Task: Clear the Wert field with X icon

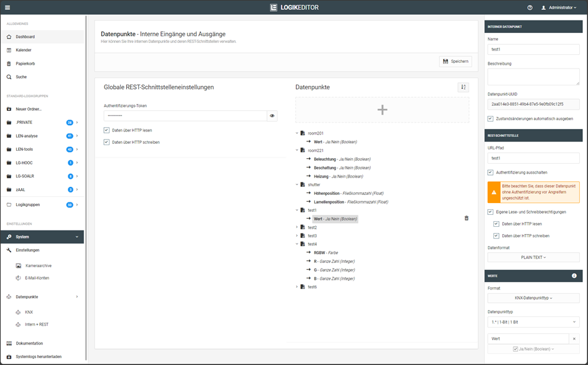Action: [574, 339]
